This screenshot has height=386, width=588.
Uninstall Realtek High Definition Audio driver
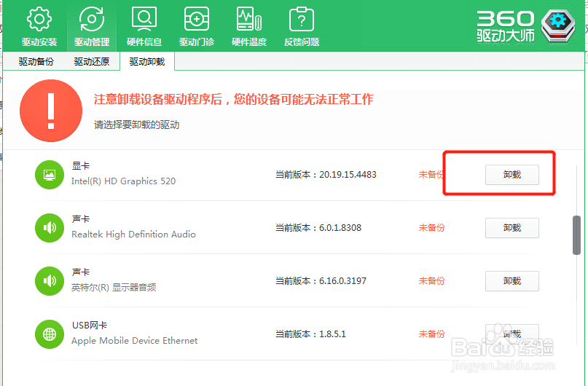(512, 228)
